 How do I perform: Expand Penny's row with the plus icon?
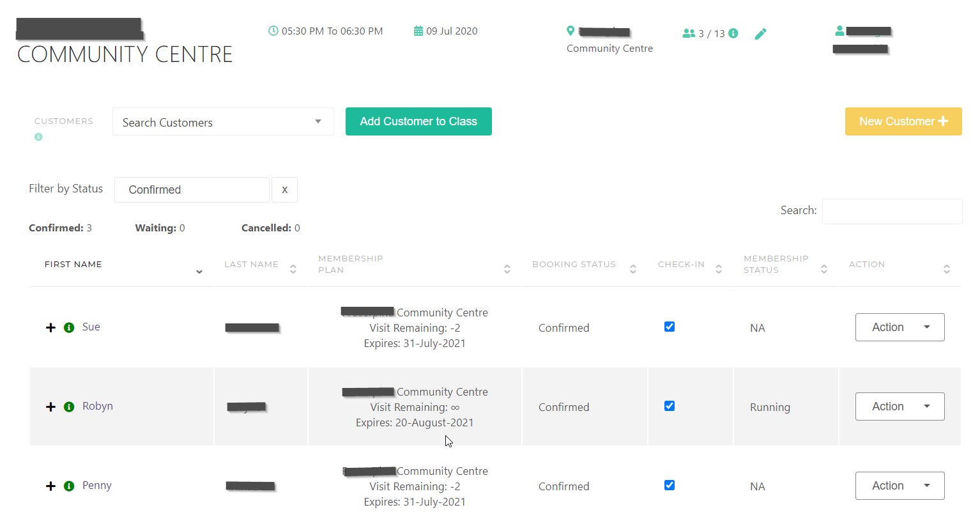(x=51, y=486)
